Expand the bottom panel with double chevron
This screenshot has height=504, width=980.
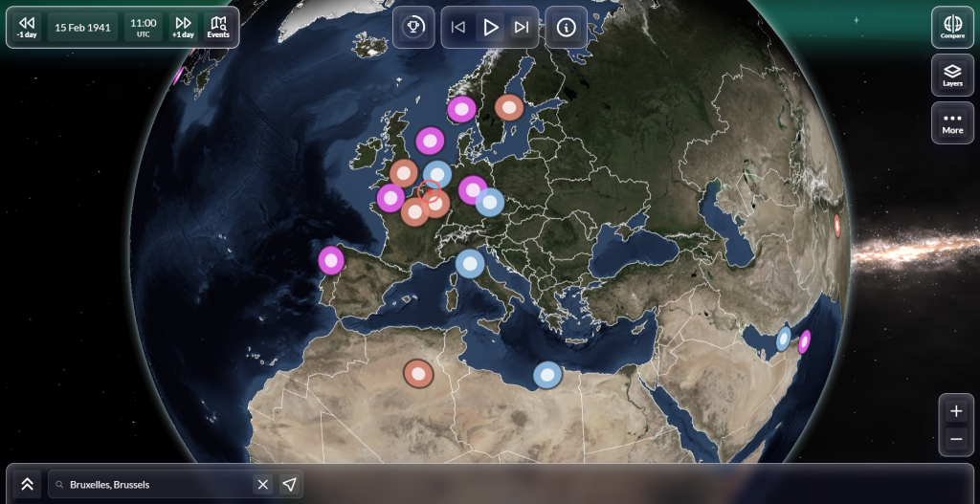tap(27, 484)
